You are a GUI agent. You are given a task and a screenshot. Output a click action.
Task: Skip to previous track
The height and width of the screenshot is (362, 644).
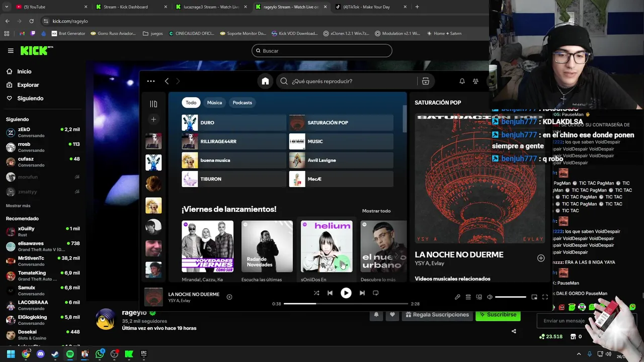[330, 293]
